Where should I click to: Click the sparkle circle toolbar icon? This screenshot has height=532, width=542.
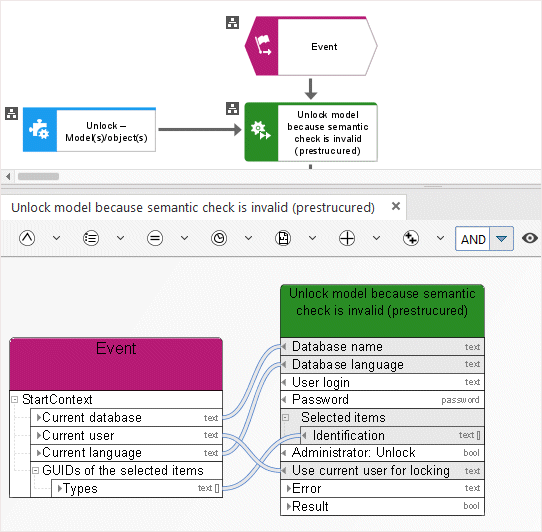(x=411, y=238)
